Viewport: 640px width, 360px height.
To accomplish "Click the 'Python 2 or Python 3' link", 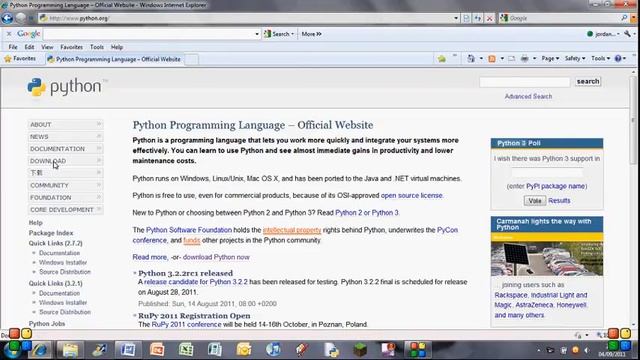I will 367,213.
